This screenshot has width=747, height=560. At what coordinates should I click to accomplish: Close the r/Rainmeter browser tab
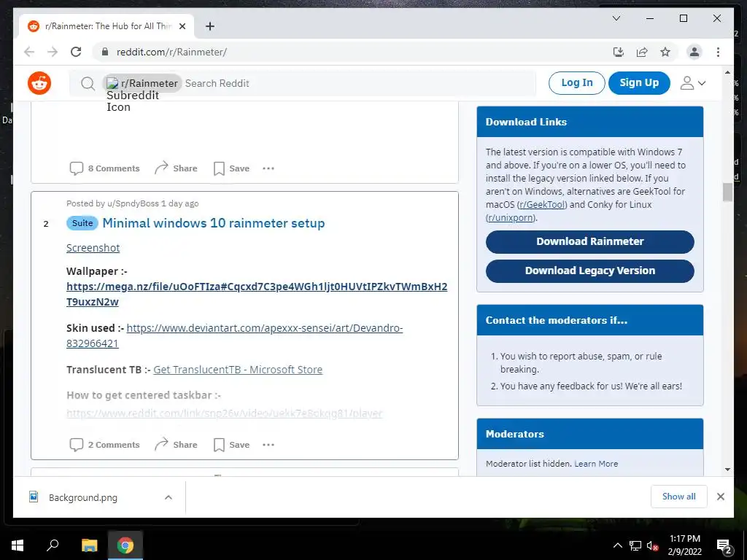[x=182, y=26]
